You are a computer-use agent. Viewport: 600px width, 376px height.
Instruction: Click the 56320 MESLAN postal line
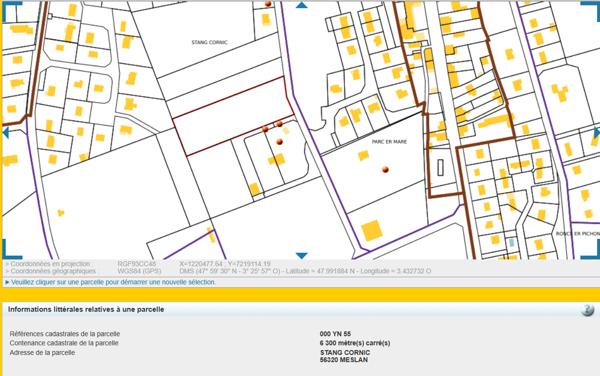pyautogui.click(x=344, y=360)
